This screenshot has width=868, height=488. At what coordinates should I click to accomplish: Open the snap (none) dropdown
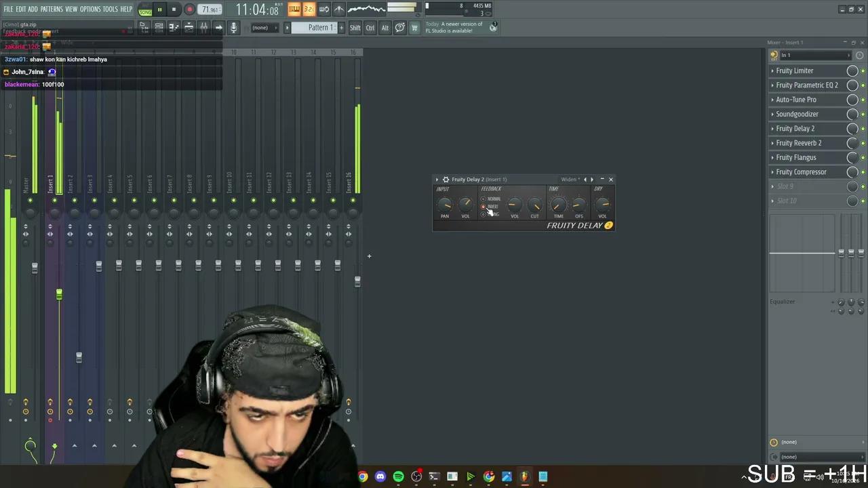pos(264,28)
